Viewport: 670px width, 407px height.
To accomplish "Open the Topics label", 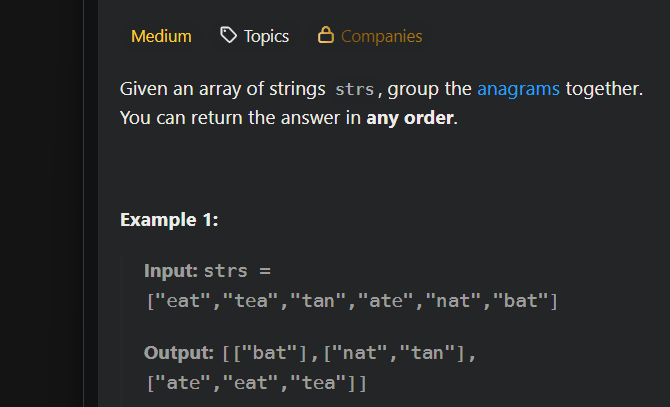I will [x=266, y=36].
